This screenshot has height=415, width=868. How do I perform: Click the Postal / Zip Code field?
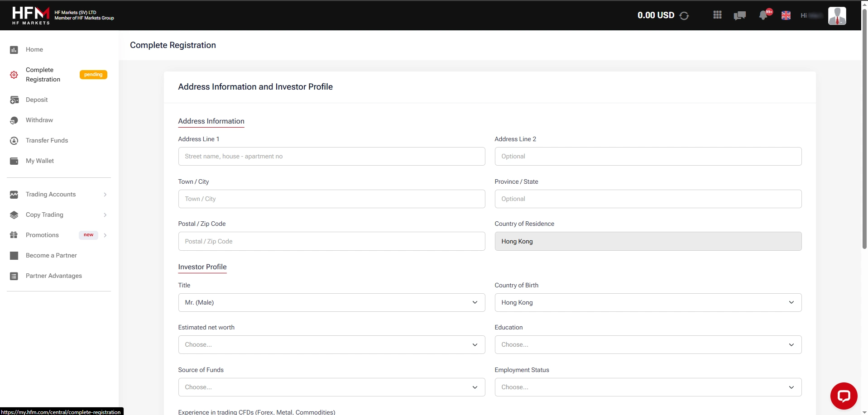[x=331, y=241]
